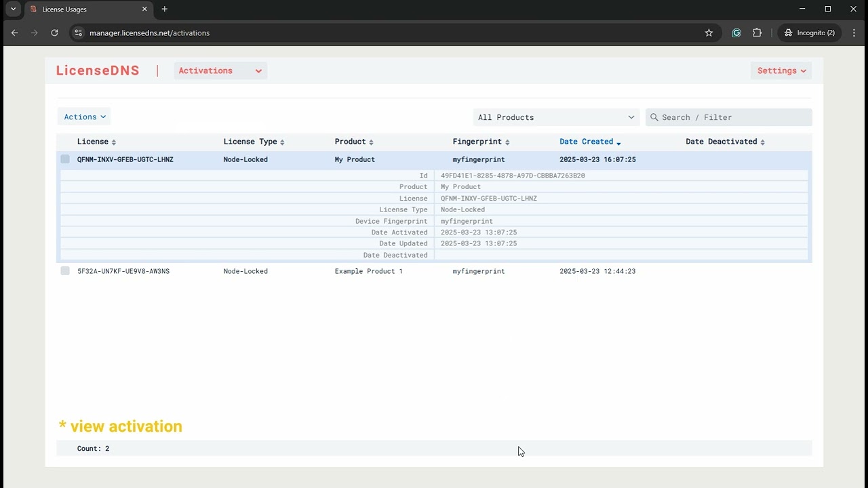Open the Activations navigation dropdown
This screenshot has height=488, width=868.
[x=220, y=70]
